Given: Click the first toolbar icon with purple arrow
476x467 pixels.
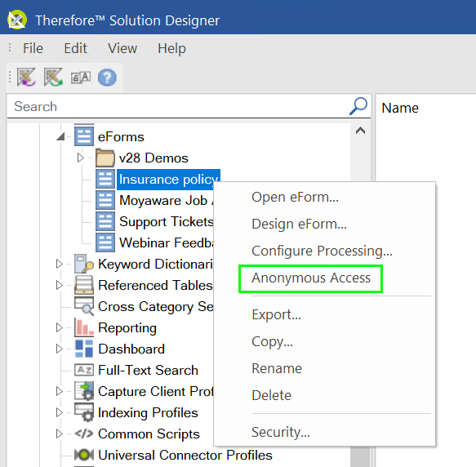Looking at the screenshot, I should [x=26, y=77].
